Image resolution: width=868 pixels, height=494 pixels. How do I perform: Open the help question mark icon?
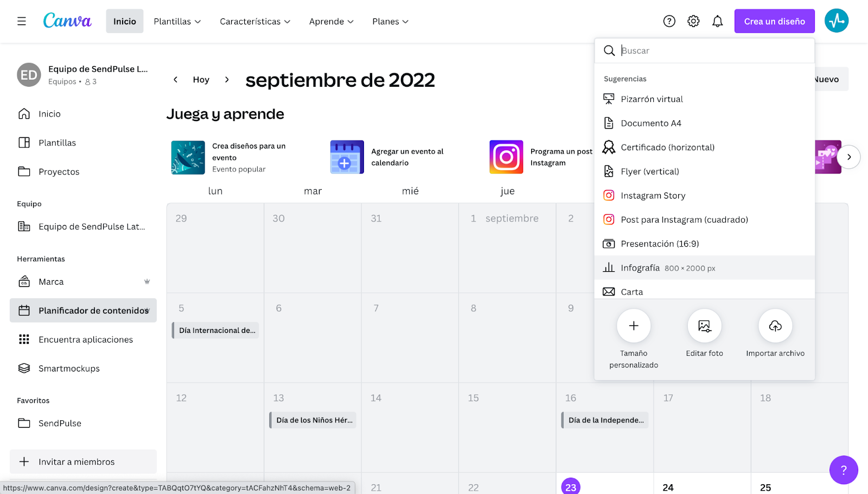click(x=669, y=21)
